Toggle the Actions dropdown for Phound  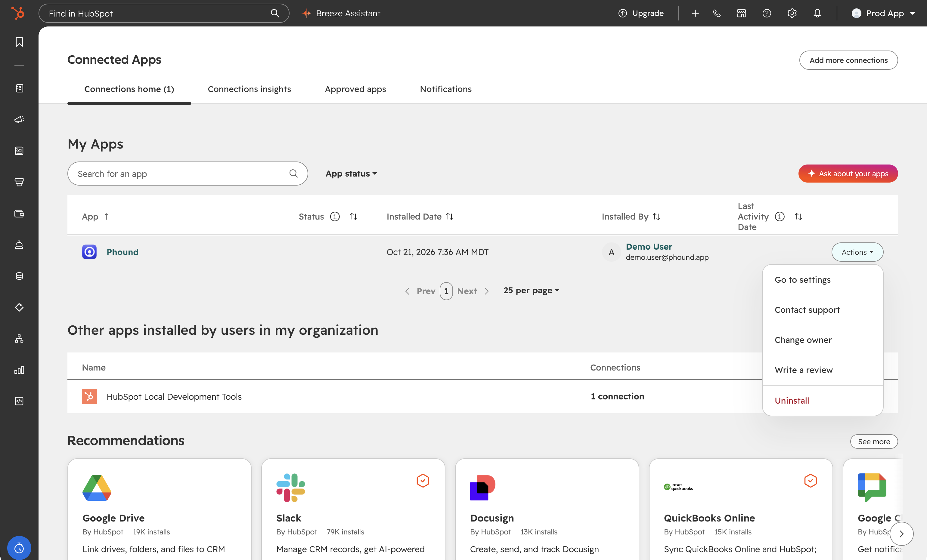tap(857, 252)
